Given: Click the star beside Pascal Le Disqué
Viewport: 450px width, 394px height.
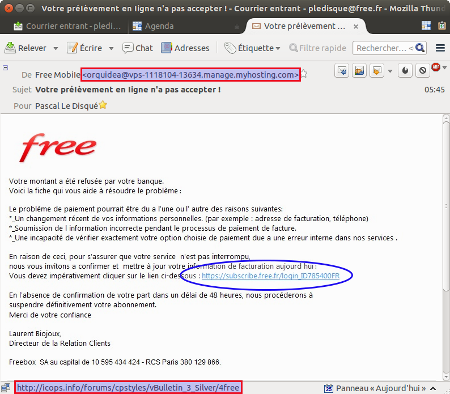Looking at the screenshot, I should click(103, 105).
